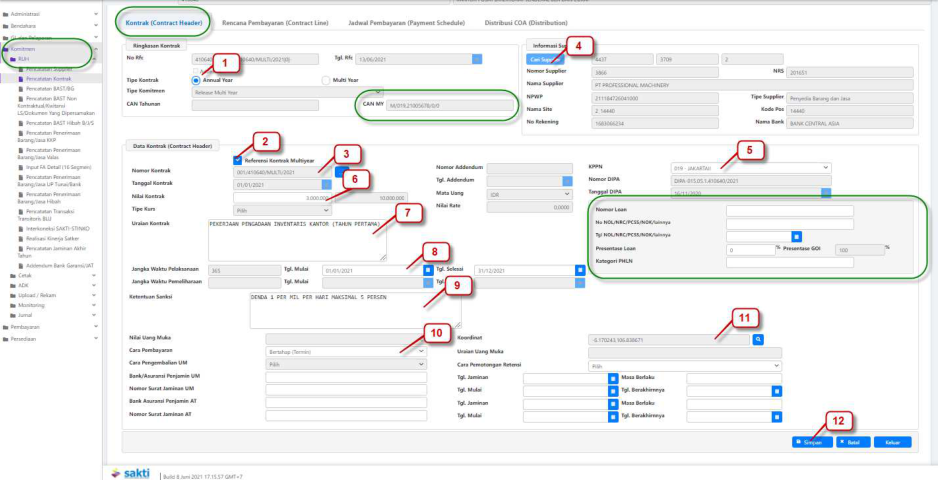Viewport: 938px width, 480px height.
Task: Open the Tgl. Rfc calendar icon
Action: pyautogui.click(x=477, y=59)
